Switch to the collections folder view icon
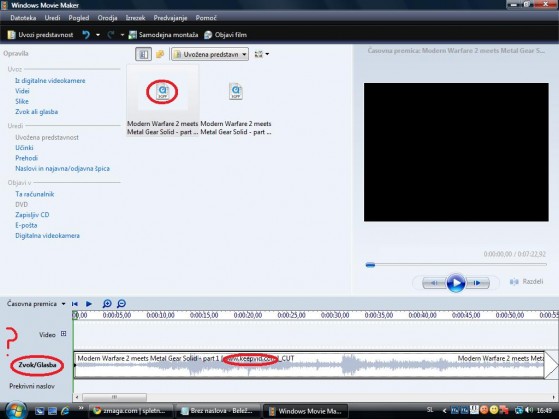 (x=160, y=54)
